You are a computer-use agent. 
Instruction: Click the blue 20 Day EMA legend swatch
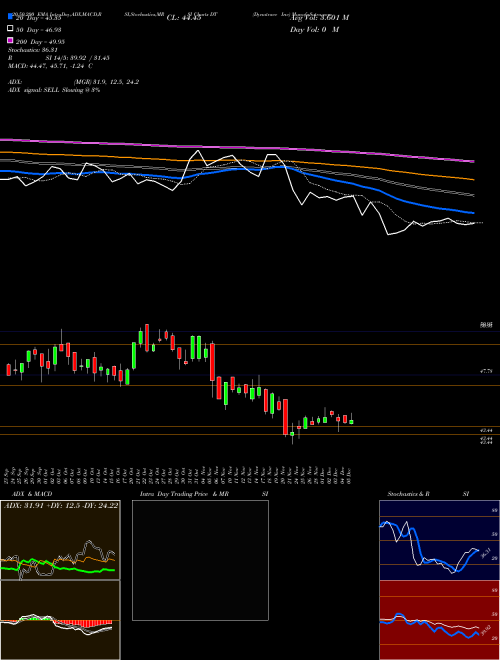click(x=11, y=17)
